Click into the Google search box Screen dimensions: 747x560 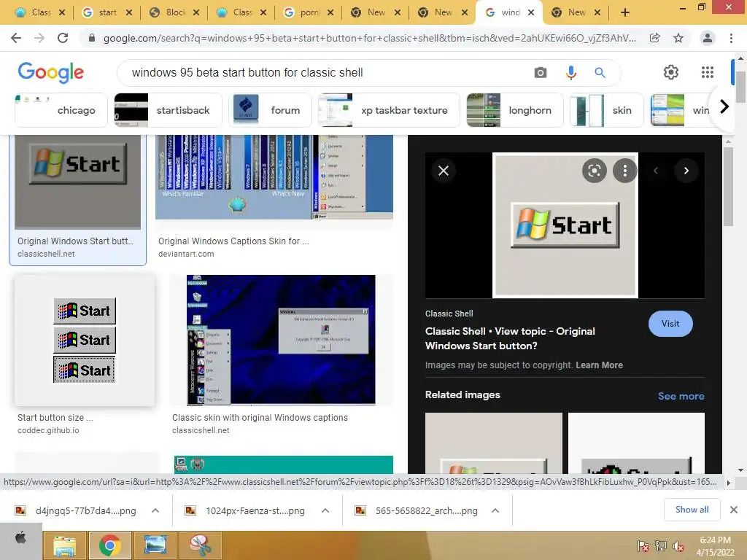(324, 72)
